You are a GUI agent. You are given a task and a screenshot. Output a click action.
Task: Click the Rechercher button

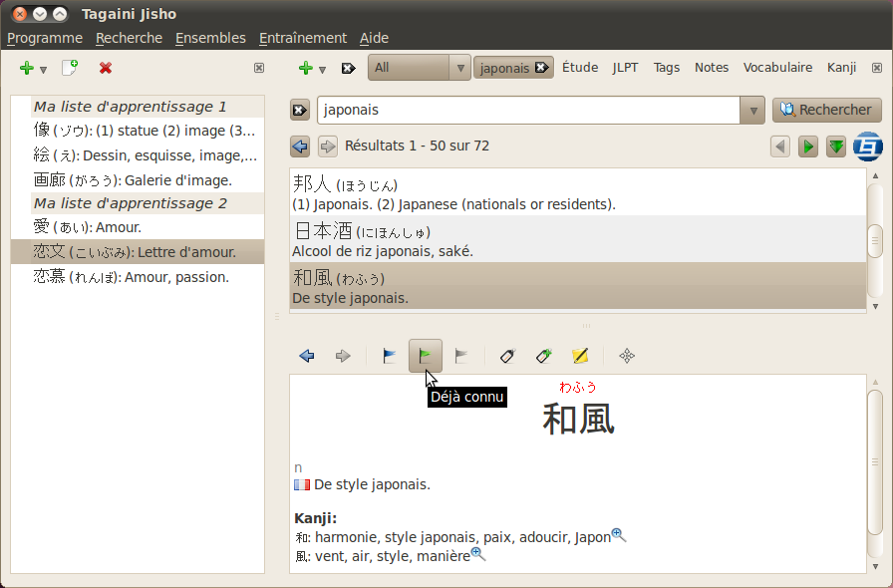coord(826,110)
